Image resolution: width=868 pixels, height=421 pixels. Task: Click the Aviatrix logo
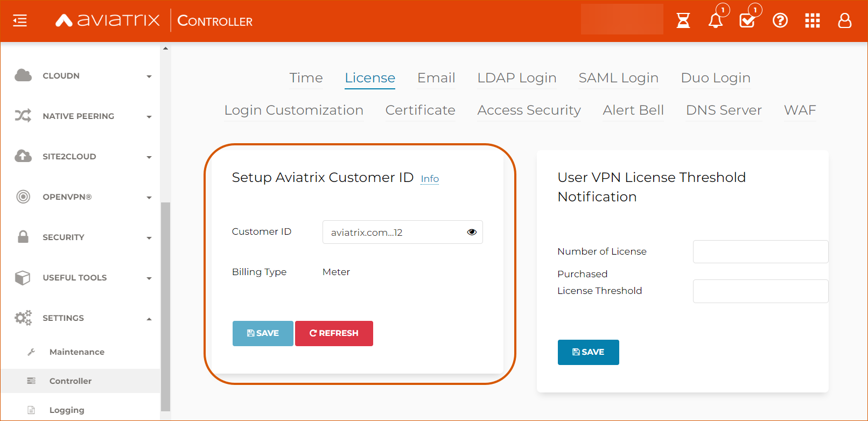[x=108, y=20]
